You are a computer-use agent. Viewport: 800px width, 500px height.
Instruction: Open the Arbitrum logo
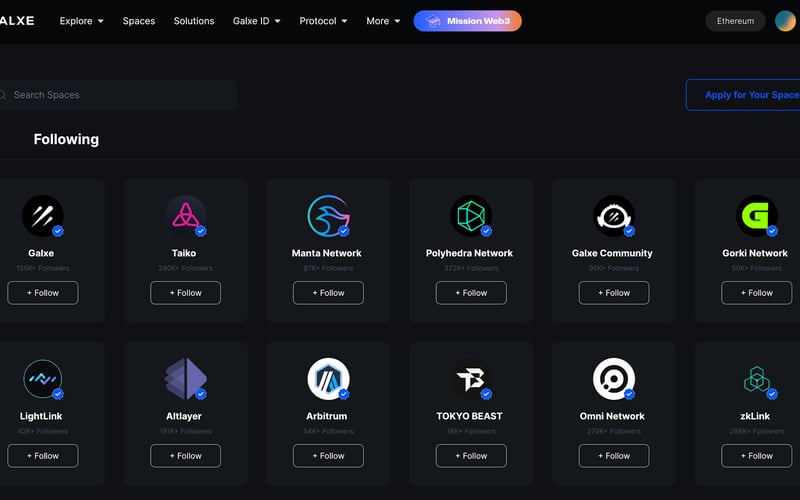329,379
